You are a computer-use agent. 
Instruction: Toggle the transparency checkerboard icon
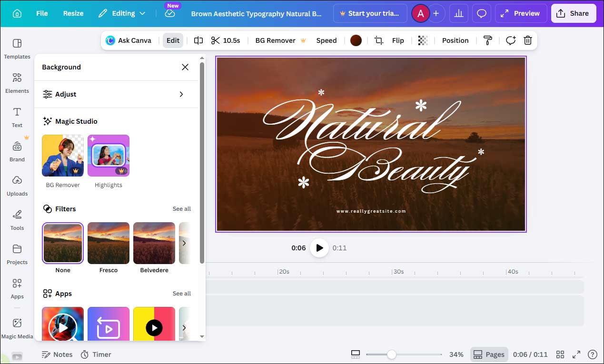point(423,40)
